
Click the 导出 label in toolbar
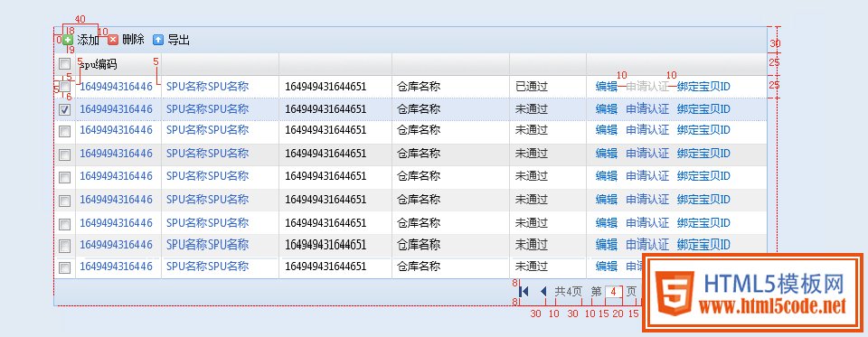[x=179, y=40]
